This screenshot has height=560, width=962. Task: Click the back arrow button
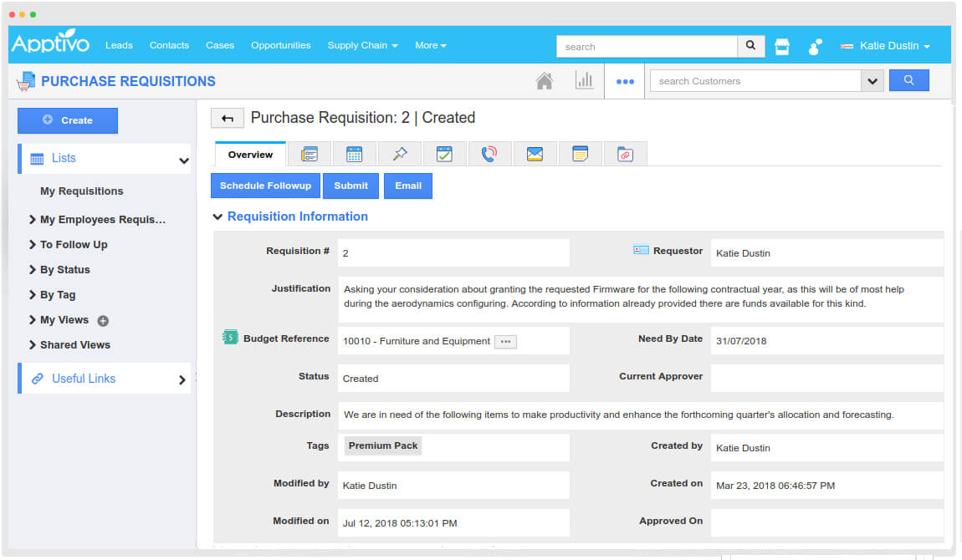click(227, 119)
